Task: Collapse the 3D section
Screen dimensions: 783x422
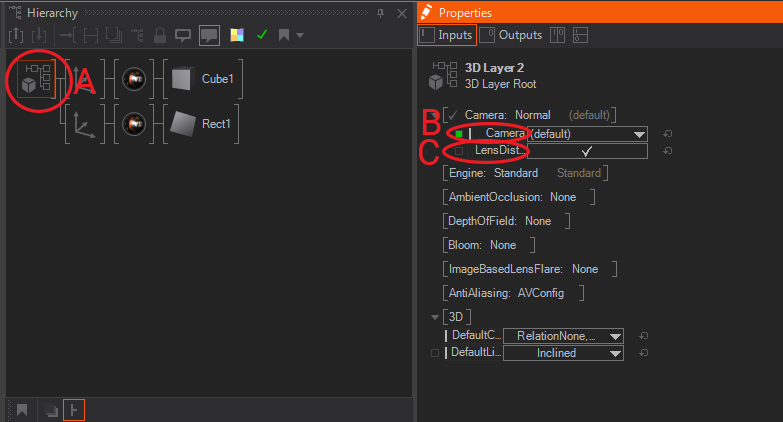Action: [434, 317]
